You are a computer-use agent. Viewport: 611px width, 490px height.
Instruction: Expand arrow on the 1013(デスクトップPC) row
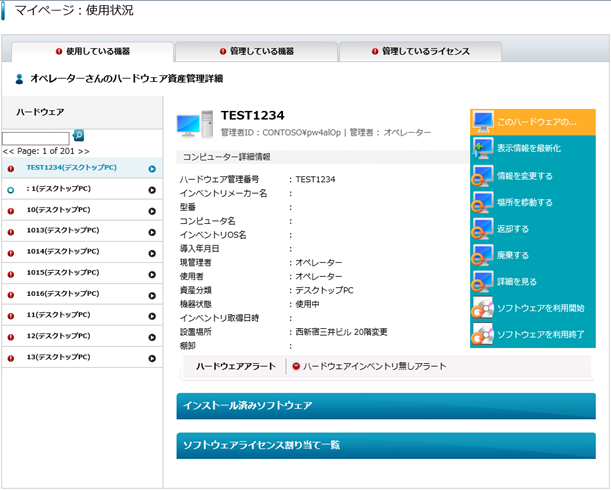152,230
